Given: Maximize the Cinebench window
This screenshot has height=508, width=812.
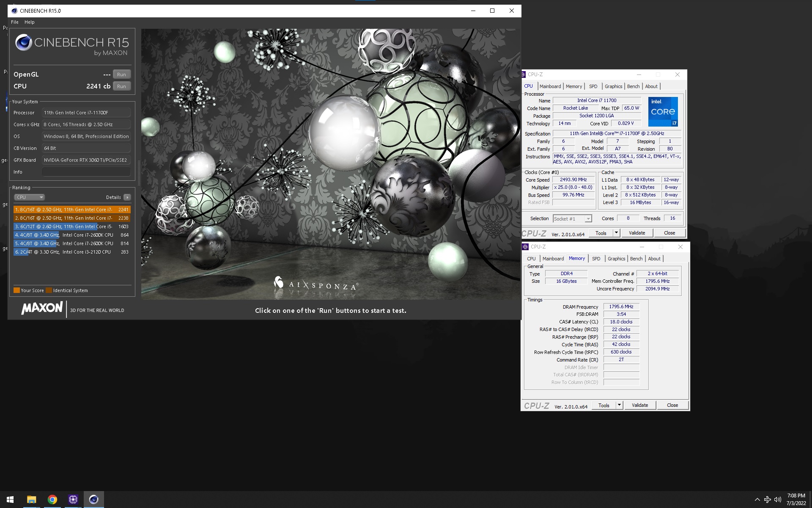Looking at the screenshot, I should coord(492,11).
